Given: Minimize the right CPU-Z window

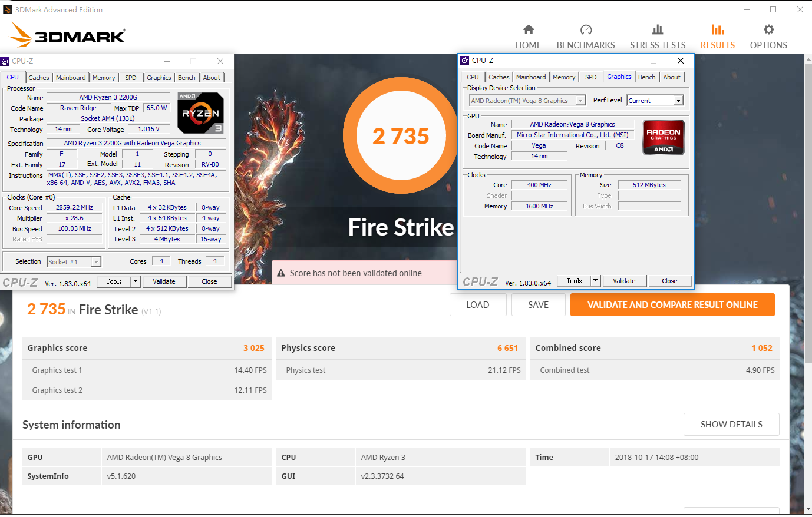Looking at the screenshot, I should coord(626,61).
